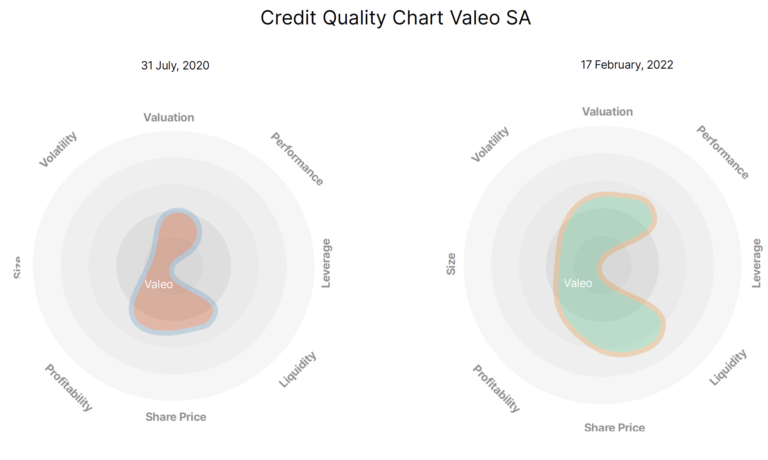The width and height of the screenshot is (768, 460).
Task: Select the Volatility label in the 2022 chart
Action: point(489,144)
